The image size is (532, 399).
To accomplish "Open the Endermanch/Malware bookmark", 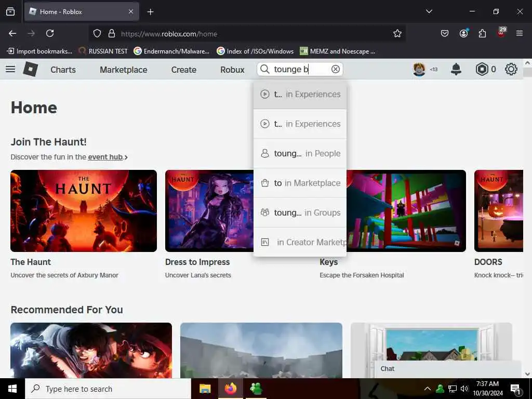I will pyautogui.click(x=171, y=51).
